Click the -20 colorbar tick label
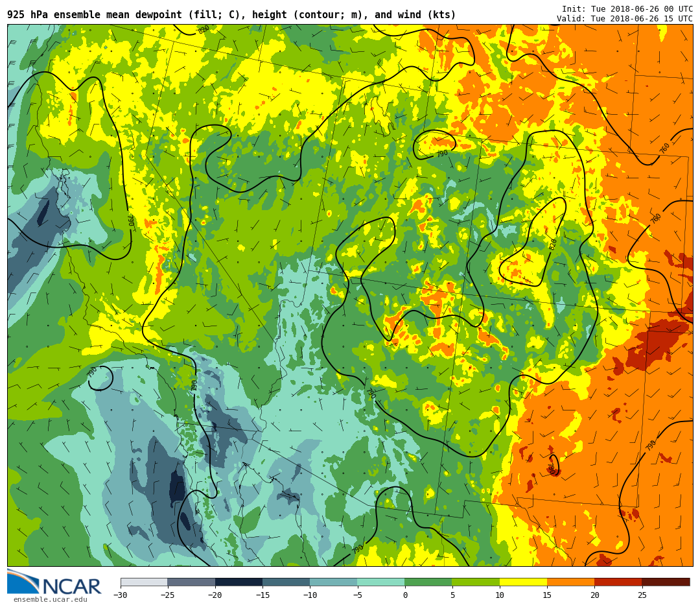 (215, 595)
